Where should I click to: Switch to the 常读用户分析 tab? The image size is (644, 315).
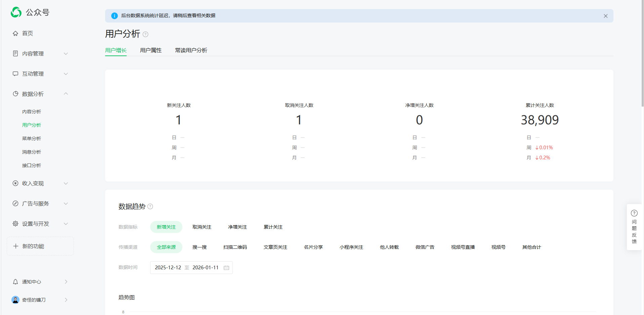point(191,50)
